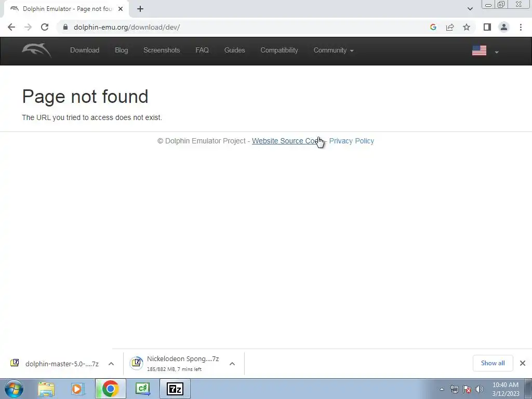Open the tab search chevron
Image resolution: width=532 pixels, height=399 pixels.
470,9
